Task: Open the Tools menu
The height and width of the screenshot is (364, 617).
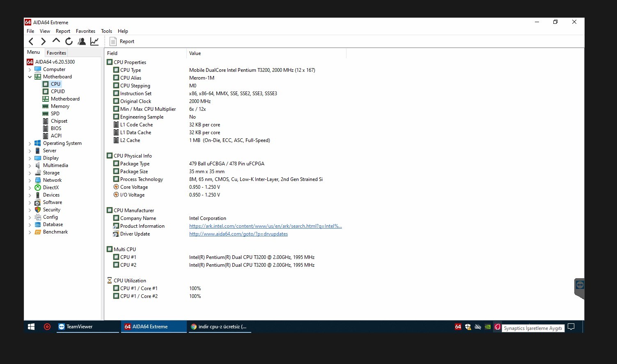Action: point(106,31)
